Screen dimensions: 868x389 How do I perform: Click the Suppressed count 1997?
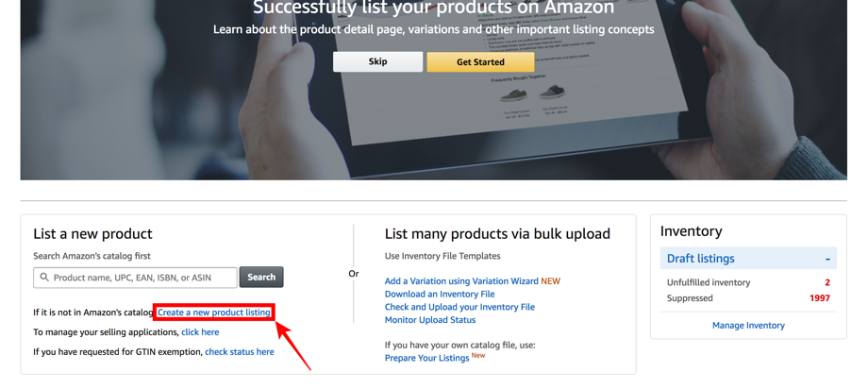point(820,298)
